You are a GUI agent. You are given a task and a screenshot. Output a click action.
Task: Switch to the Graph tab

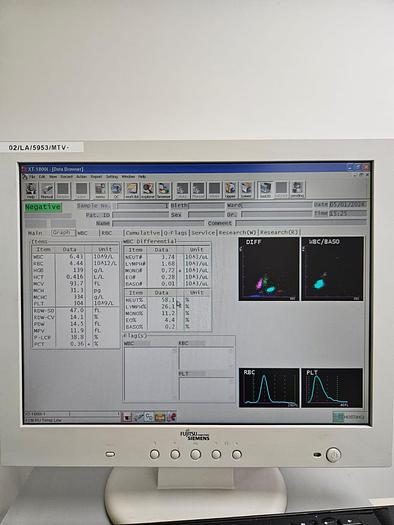click(x=62, y=232)
